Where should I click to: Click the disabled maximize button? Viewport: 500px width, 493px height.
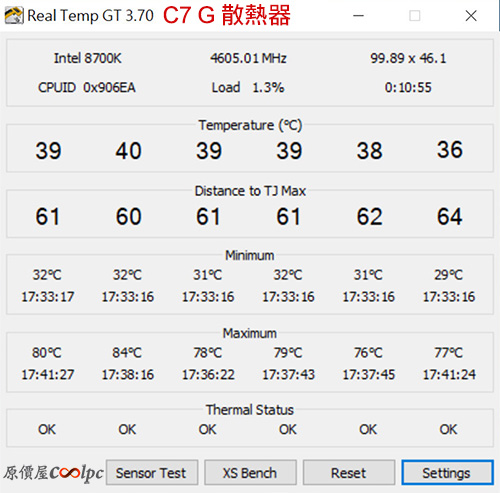click(x=415, y=16)
